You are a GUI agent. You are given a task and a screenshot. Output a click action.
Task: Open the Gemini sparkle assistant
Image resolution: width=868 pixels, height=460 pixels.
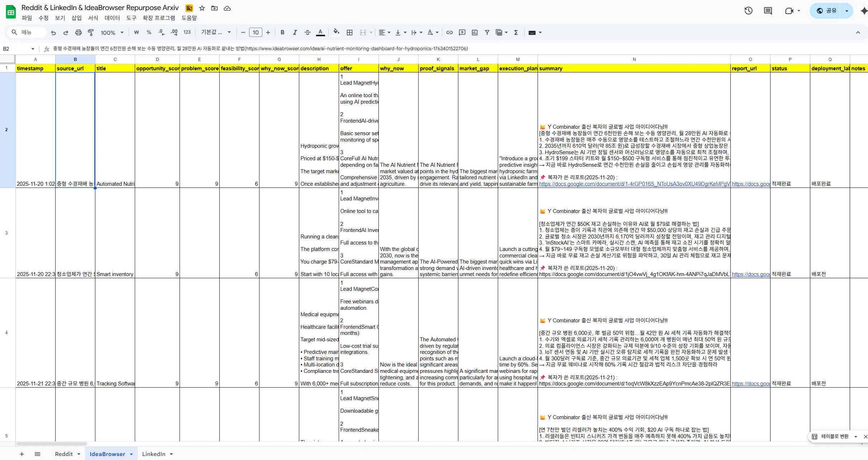[864, 11]
